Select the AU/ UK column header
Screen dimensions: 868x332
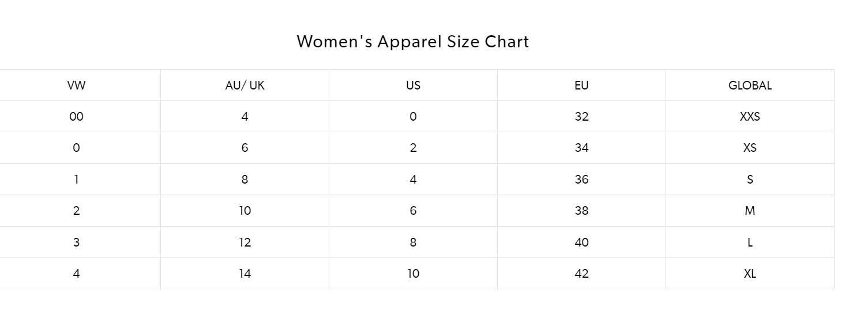pyautogui.click(x=245, y=85)
